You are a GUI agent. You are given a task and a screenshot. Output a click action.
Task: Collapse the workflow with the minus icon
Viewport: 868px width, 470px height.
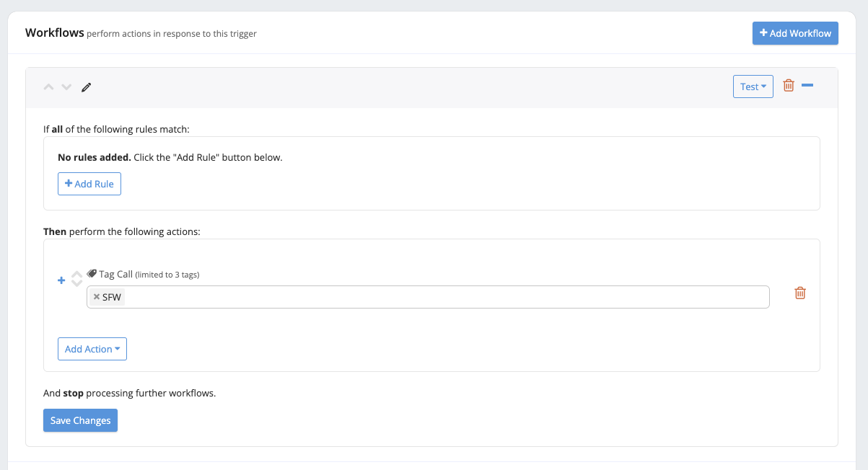[x=807, y=86]
